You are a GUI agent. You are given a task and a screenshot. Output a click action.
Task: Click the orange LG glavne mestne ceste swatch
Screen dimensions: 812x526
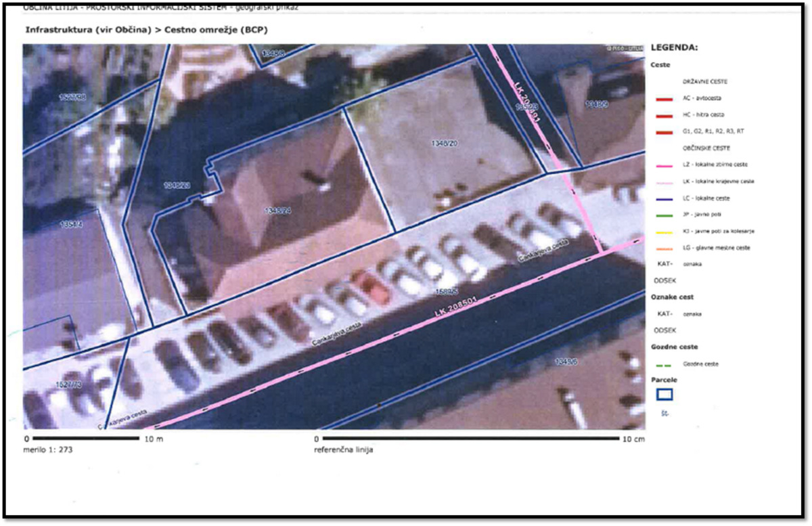point(663,248)
